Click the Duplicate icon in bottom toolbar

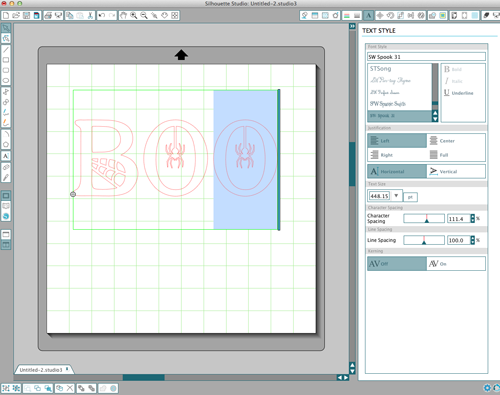(59, 388)
